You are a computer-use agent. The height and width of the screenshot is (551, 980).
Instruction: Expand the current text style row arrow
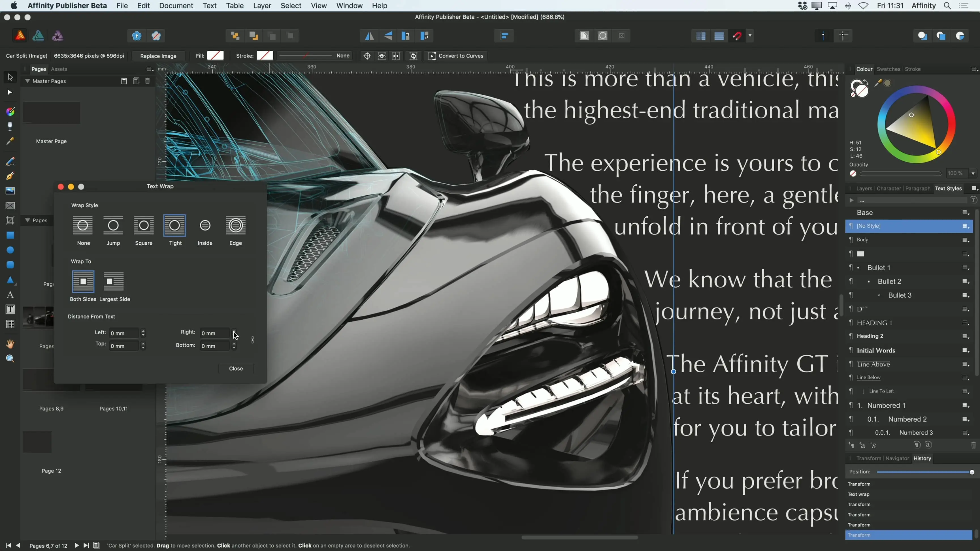[x=851, y=200]
